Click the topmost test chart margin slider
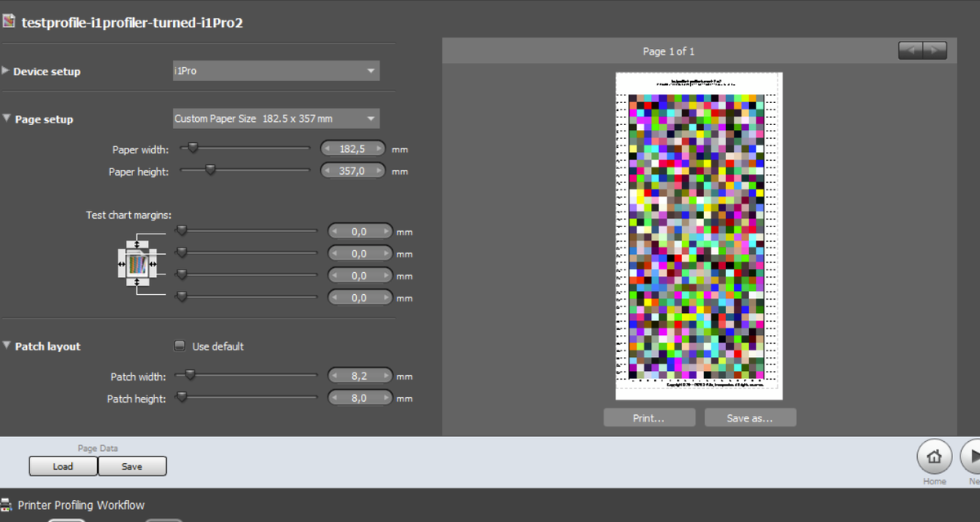The height and width of the screenshot is (522, 980). (182, 231)
